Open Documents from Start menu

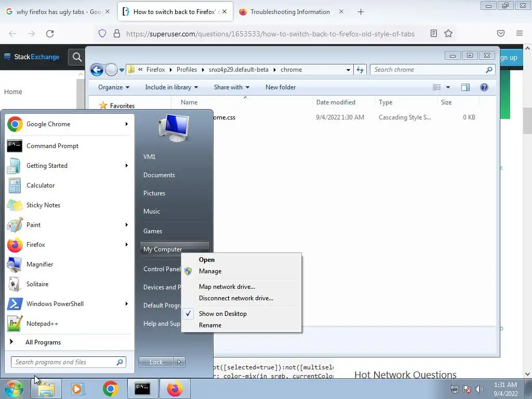coord(159,175)
